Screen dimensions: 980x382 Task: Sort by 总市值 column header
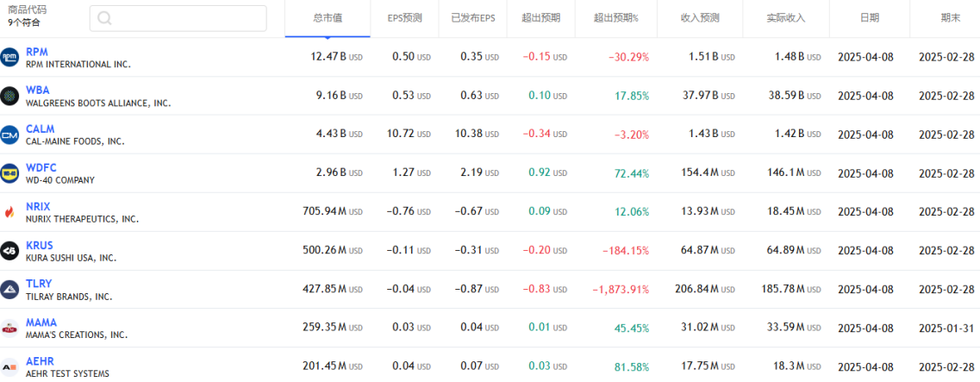(328, 18)
